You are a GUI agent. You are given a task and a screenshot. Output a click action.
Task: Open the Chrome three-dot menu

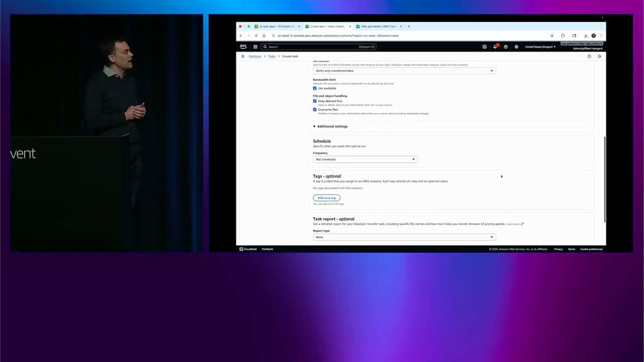coord(601,35)
